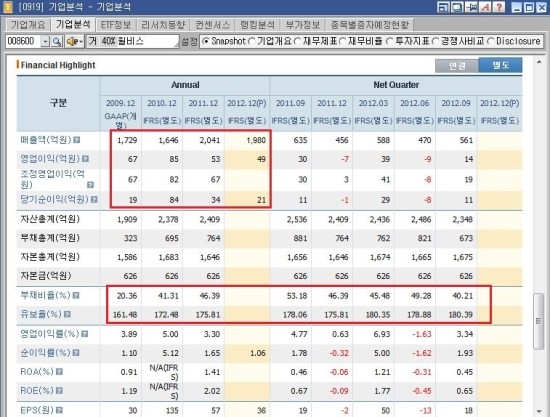550x417 pixels.
Task: Open the 랭킹분석 tab
Action: pyautogui.click(x=257, y=25)
